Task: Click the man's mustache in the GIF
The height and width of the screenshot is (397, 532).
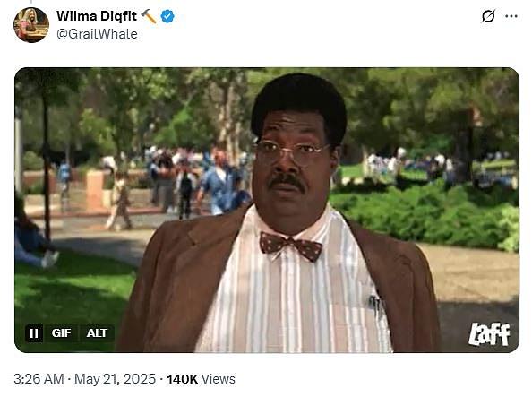Action: coord(287,182)
